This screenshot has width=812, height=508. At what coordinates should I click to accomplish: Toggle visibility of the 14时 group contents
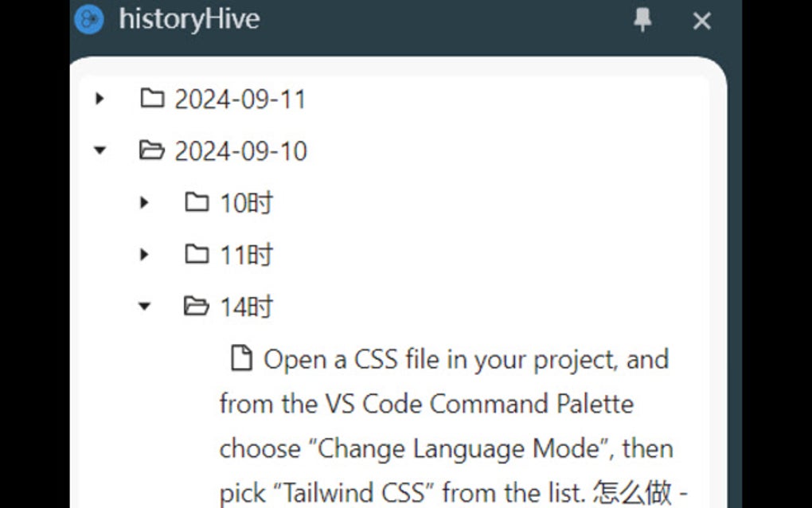(144, 306)
